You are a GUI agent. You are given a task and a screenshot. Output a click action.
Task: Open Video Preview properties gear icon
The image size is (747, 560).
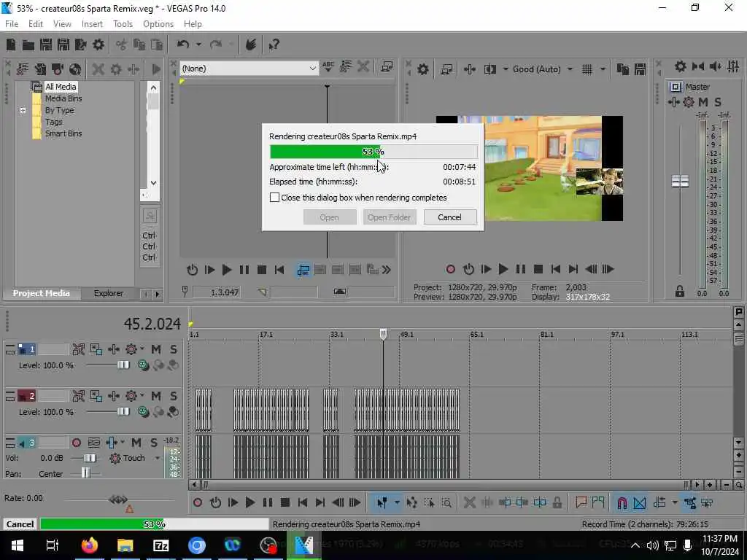pyautogui.click(x=422, y=69)
